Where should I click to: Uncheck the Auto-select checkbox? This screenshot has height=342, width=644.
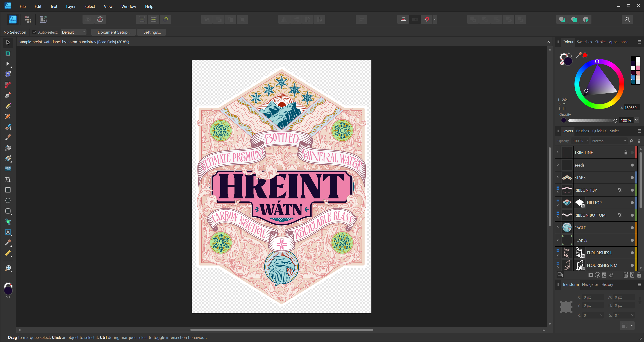pos(34,32)
